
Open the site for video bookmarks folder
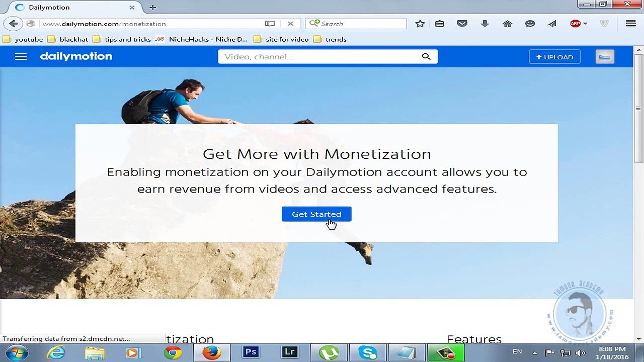coord(281,39)
